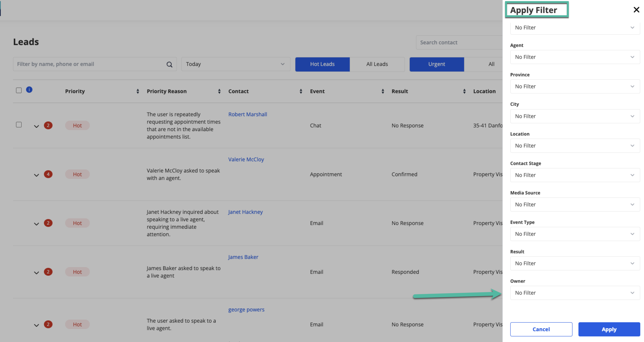Click Valerie McCloy priority reason text
The image size is (644, 342).
[183, 174]
